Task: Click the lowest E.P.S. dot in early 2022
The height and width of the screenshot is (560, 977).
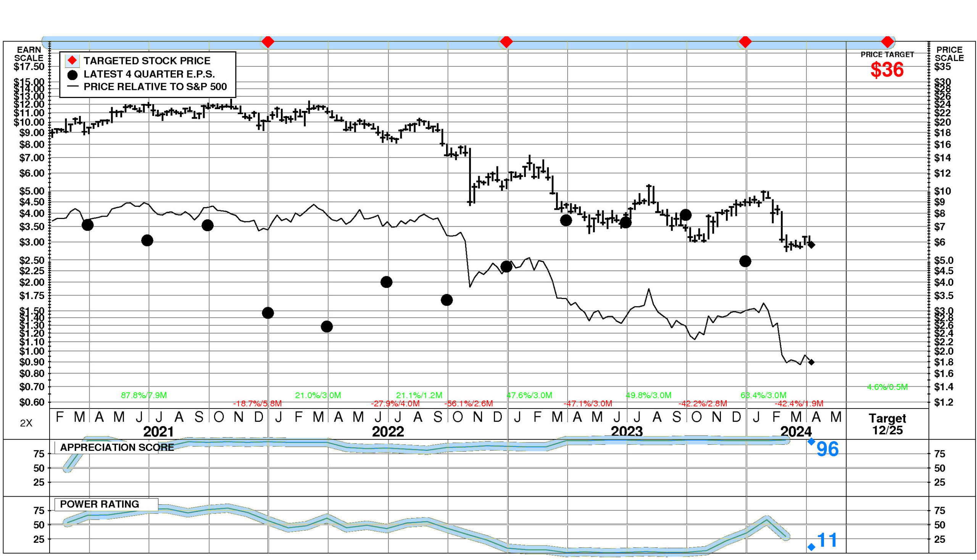Action: (x=327, y=327)
